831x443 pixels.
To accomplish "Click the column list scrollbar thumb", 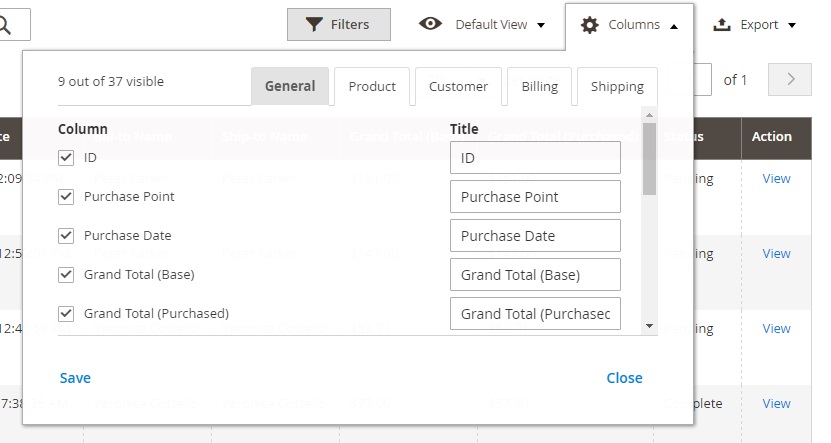I will coord(650,159).
